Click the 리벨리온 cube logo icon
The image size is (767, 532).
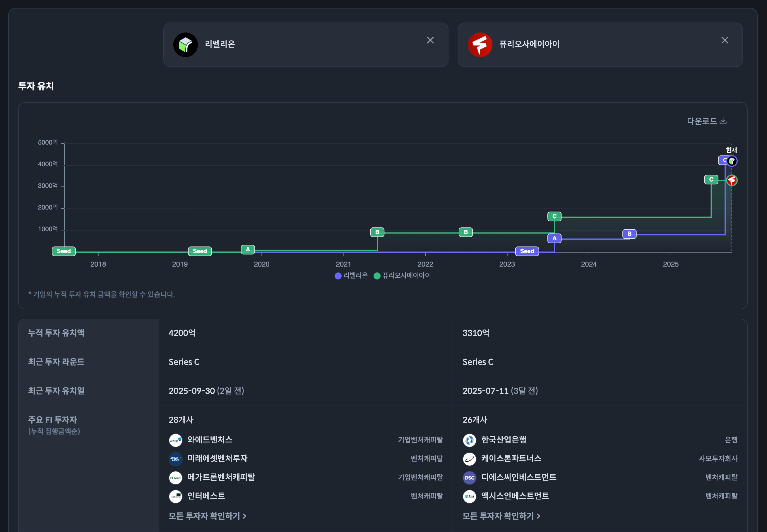pos(185,45)
